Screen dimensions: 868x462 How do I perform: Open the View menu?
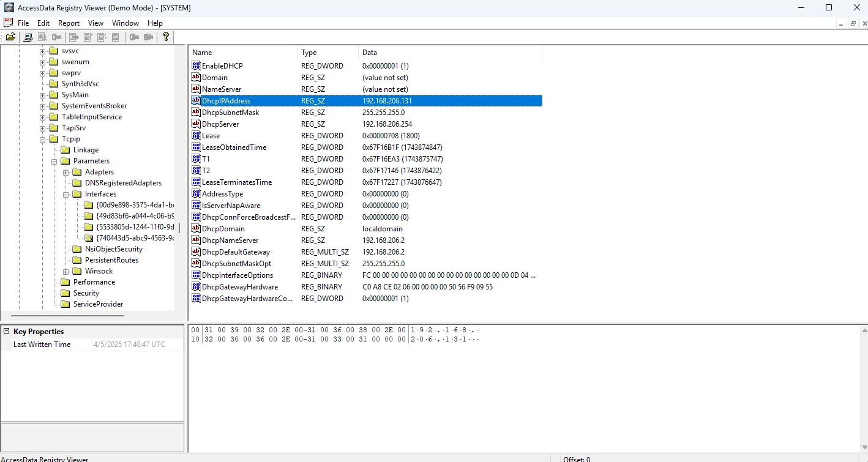click(95, 23)
